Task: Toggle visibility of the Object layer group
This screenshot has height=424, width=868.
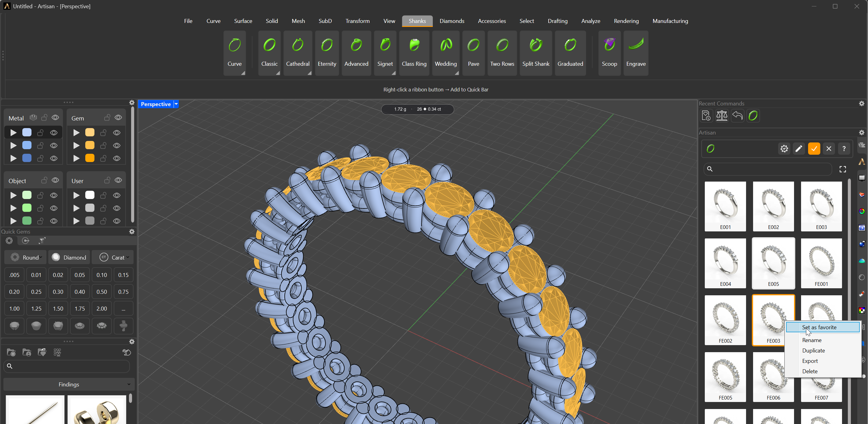Action: 55,180
